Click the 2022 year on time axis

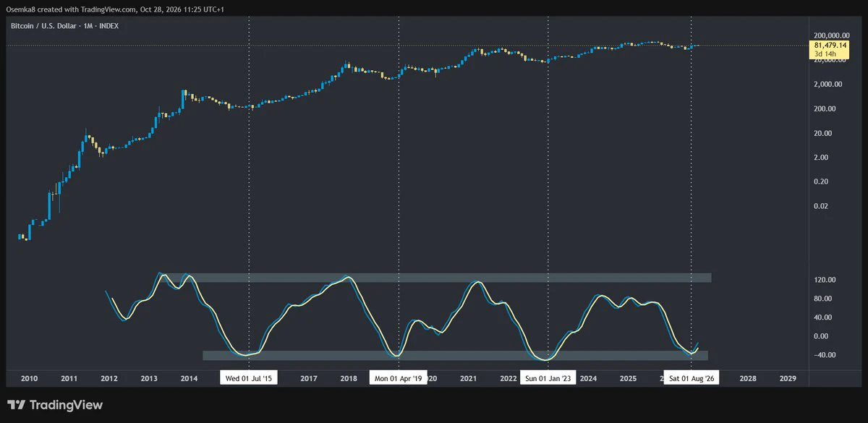[509, 378]
